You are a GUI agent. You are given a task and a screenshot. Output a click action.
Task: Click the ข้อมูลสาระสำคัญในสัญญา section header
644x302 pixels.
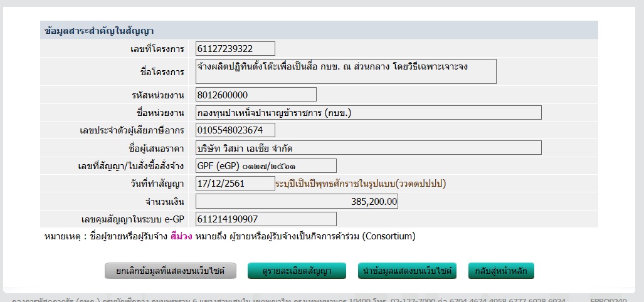click(x=100, y=30)
